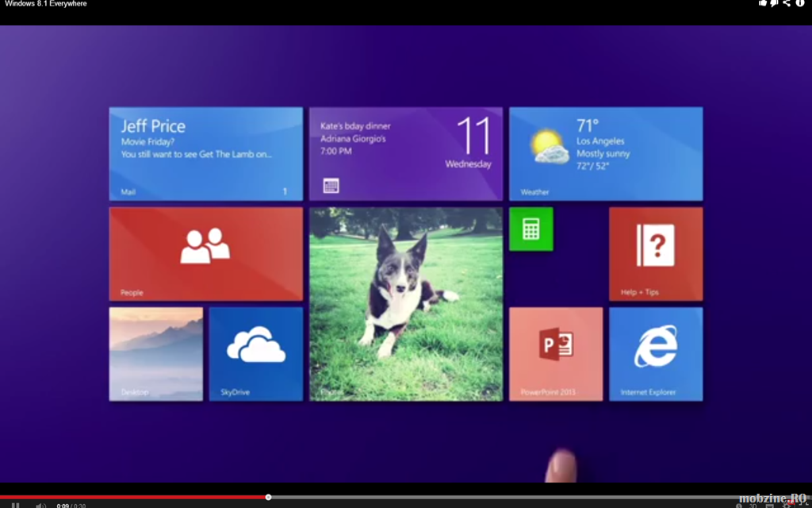
Task: Click the video title Windows 8.1 Everywhere
Action: [46, 4]
